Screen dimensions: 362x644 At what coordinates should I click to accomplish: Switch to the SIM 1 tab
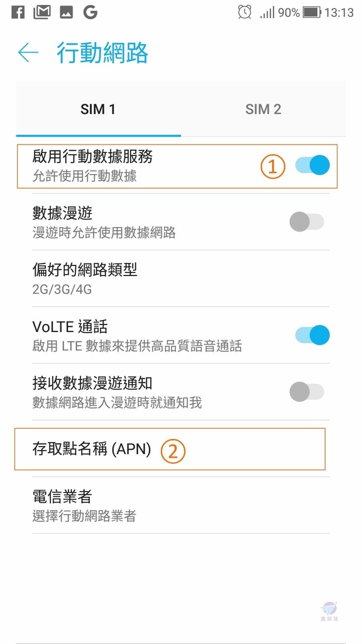pos(98,109)
